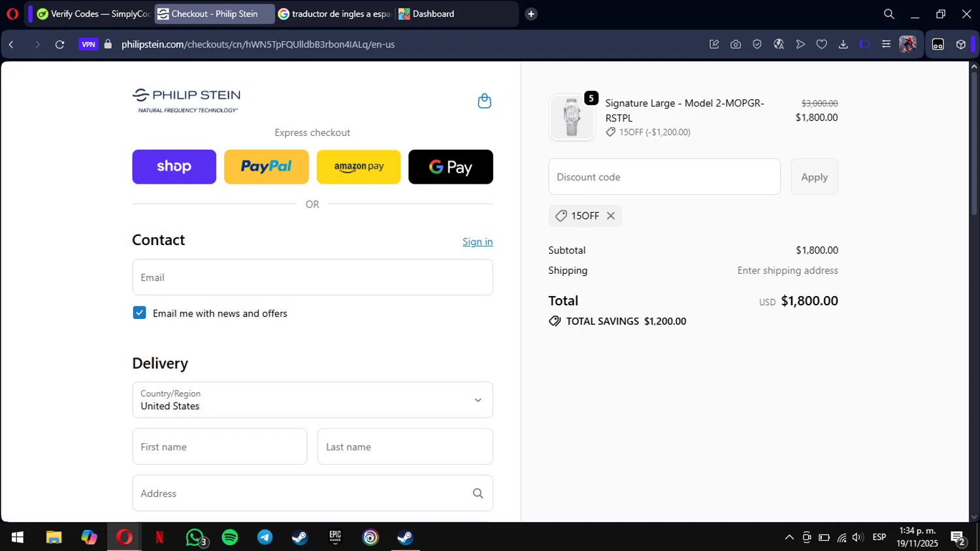Image resolution: width=980 pixels, height=551 pixels.
Task: Click the Philip Stein logo
Action: (x=186, y=101)
